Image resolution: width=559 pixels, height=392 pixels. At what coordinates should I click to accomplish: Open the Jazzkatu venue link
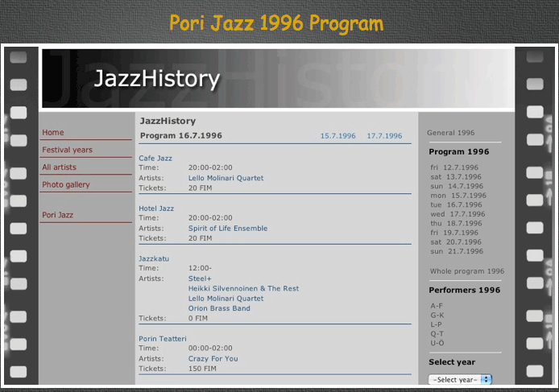tap(154, 258)
